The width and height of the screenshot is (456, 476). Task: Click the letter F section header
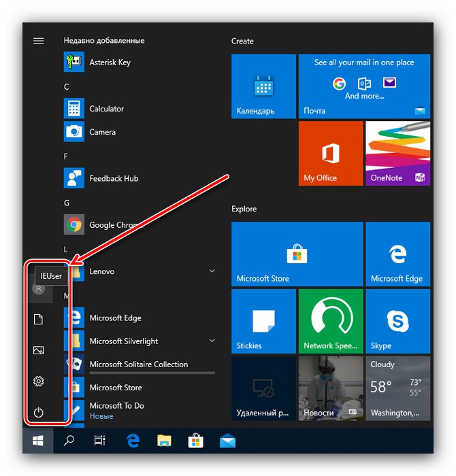(x=65, y=156)
